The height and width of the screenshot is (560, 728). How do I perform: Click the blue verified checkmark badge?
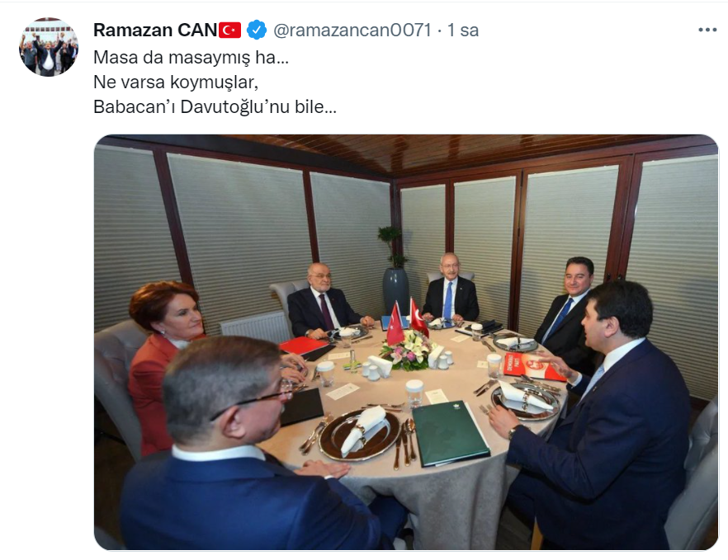tap(256, 31)
